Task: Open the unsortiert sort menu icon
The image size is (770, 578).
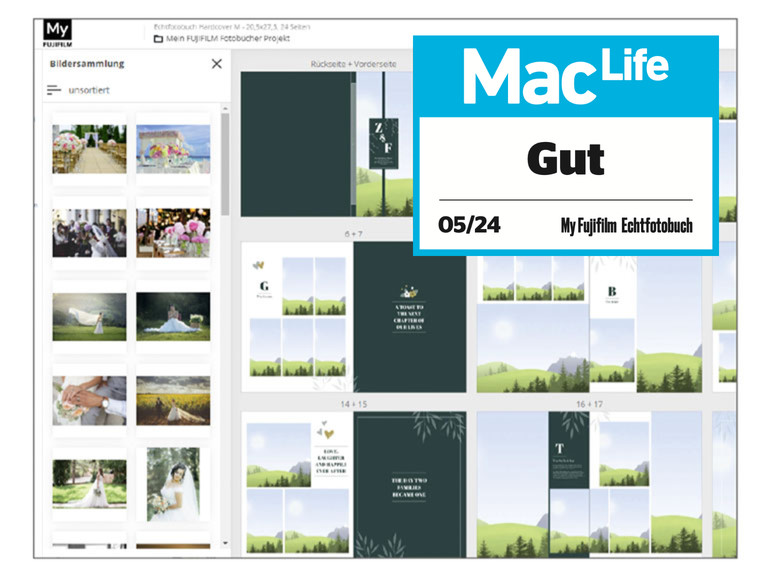Action: click(x=54, y=90)
